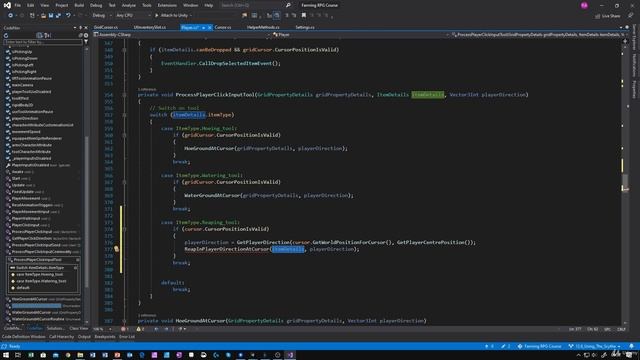The height and width of the screenshot is (360, 640).
Task: Click the Undo icon
Action: coord(68,16)
